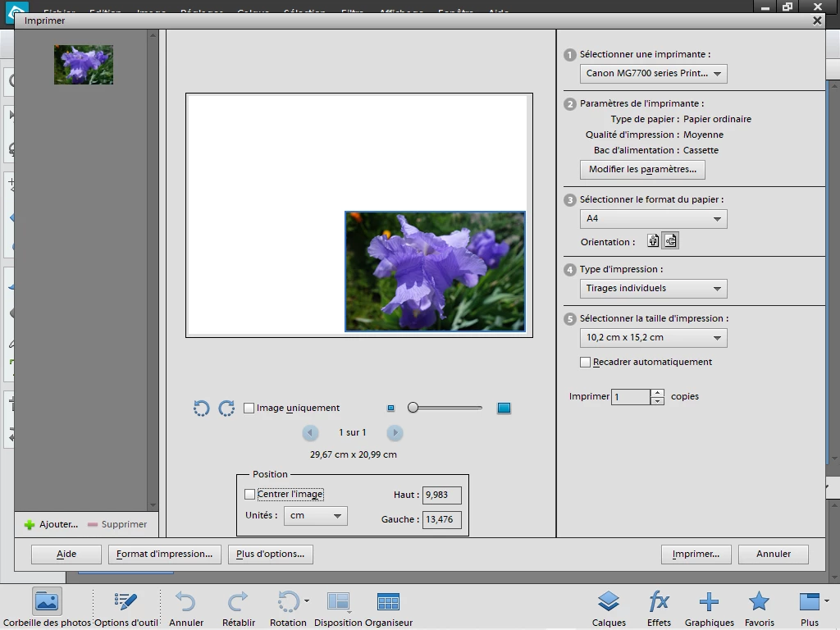The height and width of the screenshot is (630, 840).
Task: Open Format d'impression settings
Action: point(164,554)
